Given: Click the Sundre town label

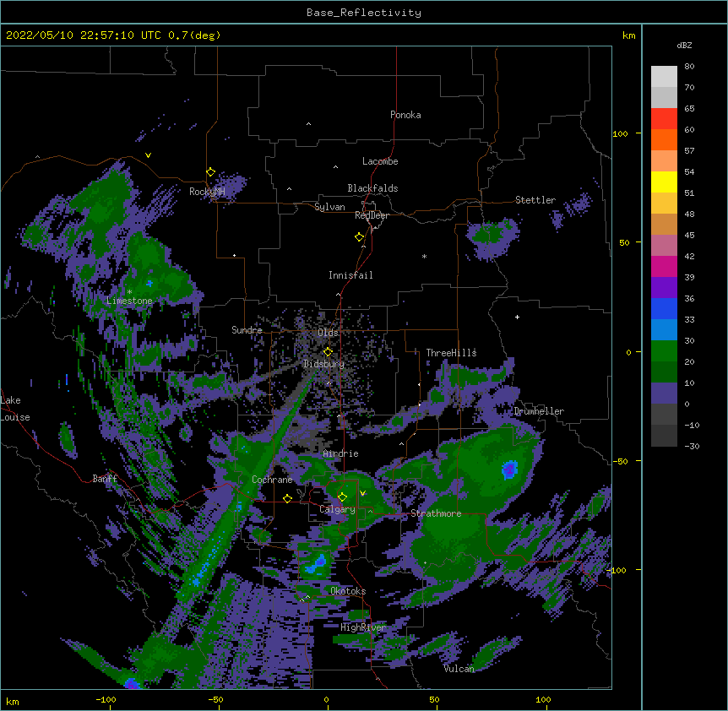Looking at the screenshot, I should 247,330.
